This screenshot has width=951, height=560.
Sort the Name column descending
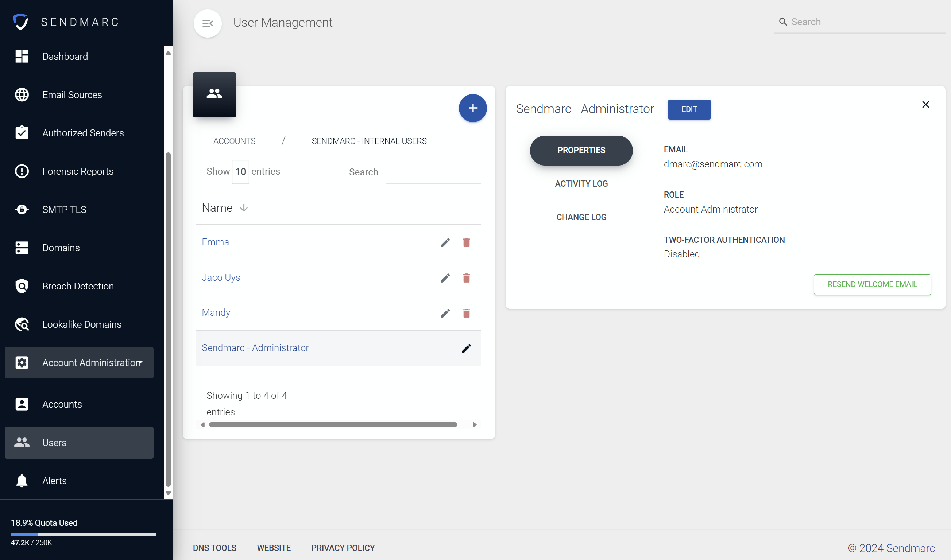(244, 207)
